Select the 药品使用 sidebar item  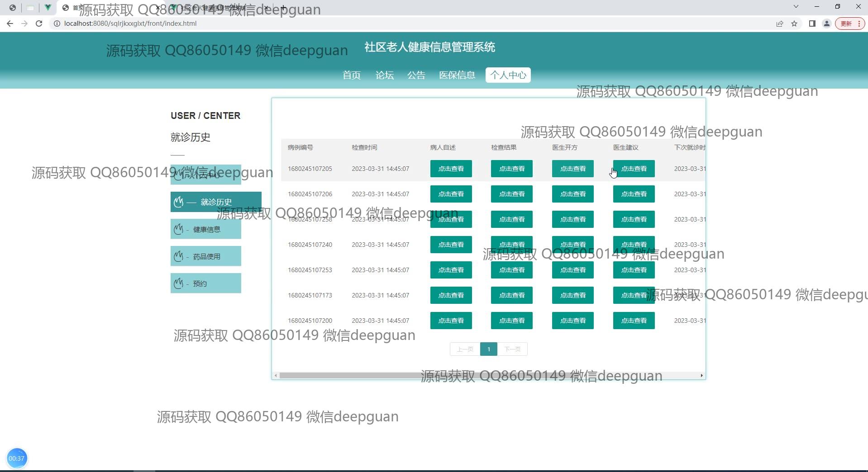(x=206, y=256)
